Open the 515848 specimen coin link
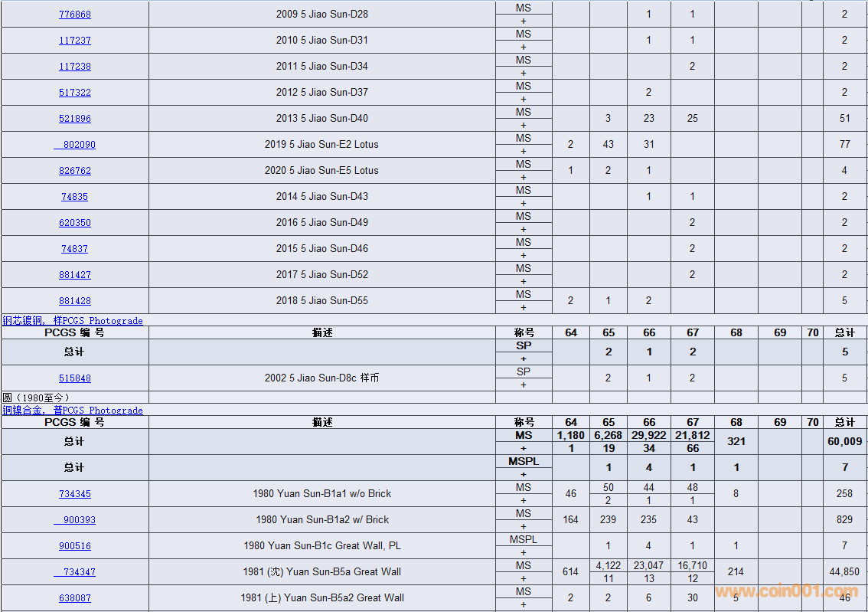The width and height of the screenshot is (868, 612). pyautogui.click(x=74, y=378)
